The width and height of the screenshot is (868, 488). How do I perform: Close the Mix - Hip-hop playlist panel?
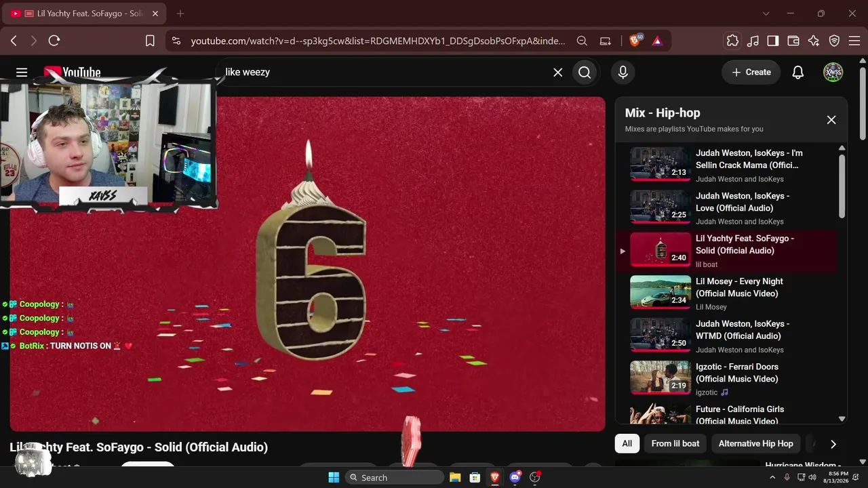pyautogui.click(x=831, y=120)
